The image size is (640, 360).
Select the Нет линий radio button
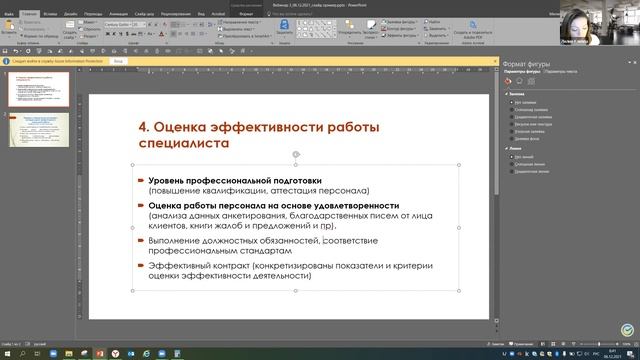511,157
